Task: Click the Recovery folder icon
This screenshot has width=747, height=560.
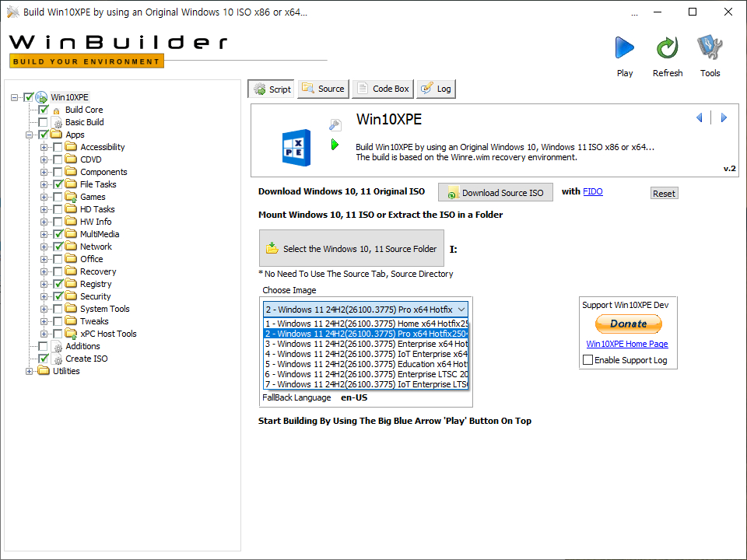Action: click(71, 271)
